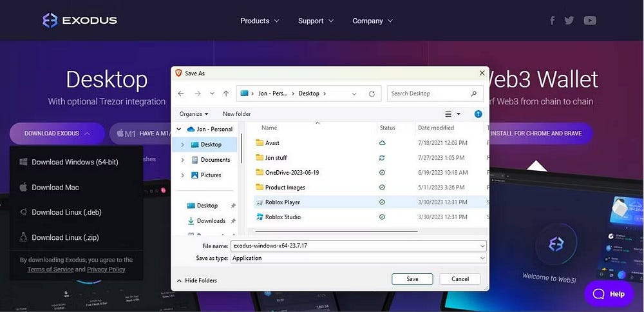Click the search magnifier icon
The width and height of the screenshot is (644, 312).
click(474, 93)
